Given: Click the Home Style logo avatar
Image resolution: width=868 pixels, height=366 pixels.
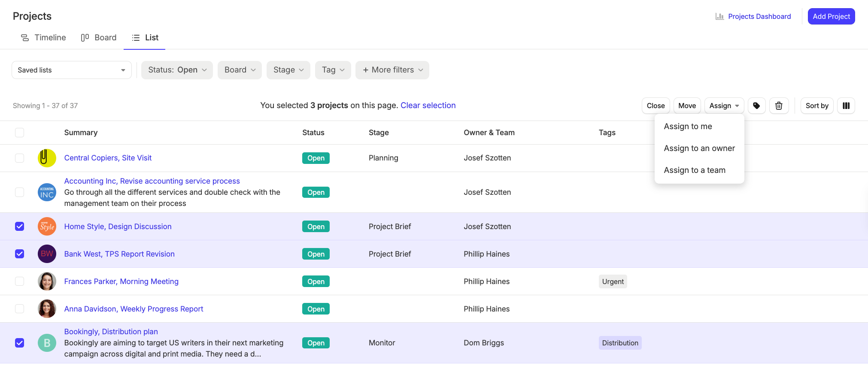Looking at the screenshot, I should (x=47, y=227).
